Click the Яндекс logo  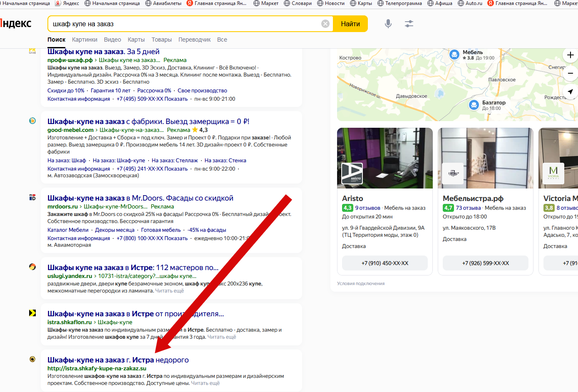pos(16,23)
